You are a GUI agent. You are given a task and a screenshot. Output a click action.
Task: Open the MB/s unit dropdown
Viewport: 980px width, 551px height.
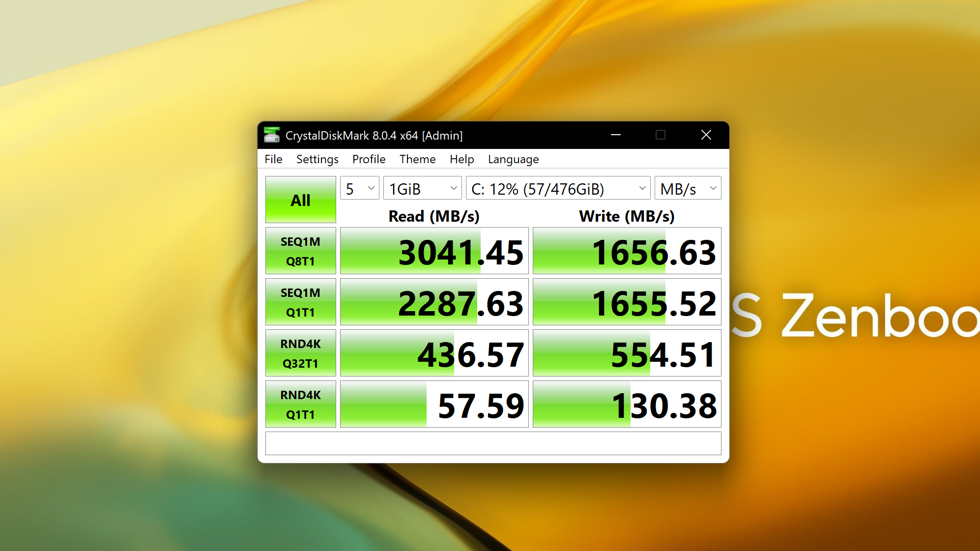[x=688, y=188]
